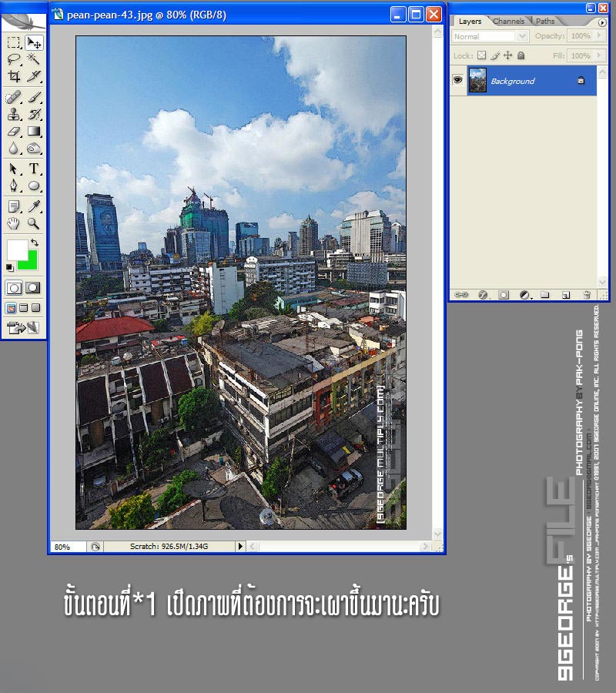Click the white foreground color swatch
Screen dimensions: 616x693
coord(17,250)
